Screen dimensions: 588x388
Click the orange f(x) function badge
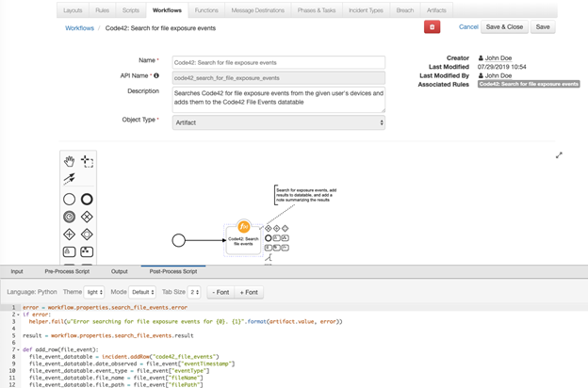244,227
